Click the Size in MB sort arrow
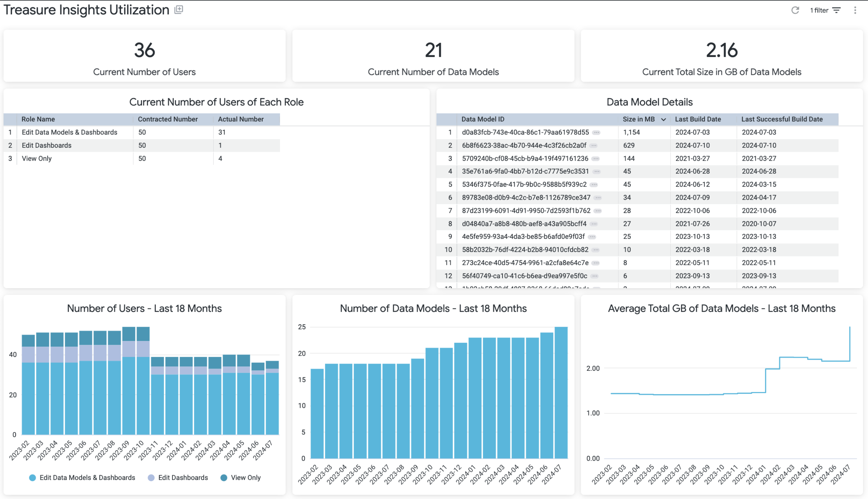The height and width of the screenshot is (499, 868). (x=663, y=119)
